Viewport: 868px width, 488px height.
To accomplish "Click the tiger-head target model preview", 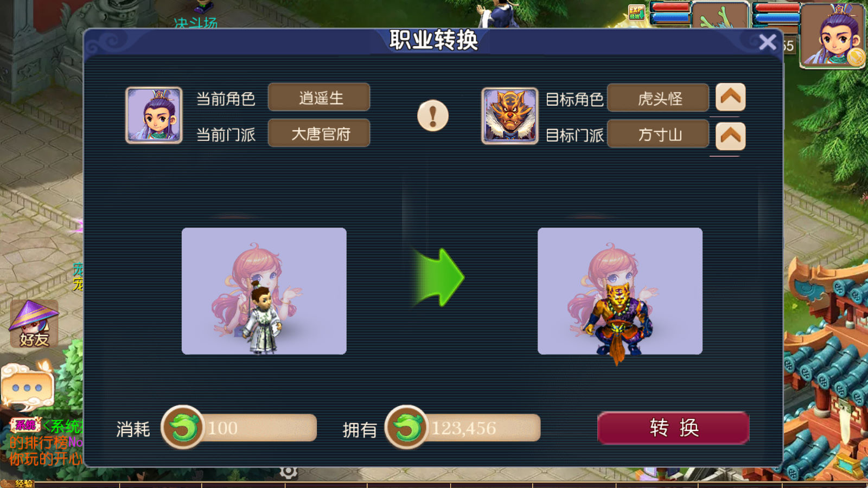I will click(x=620, y=291).
